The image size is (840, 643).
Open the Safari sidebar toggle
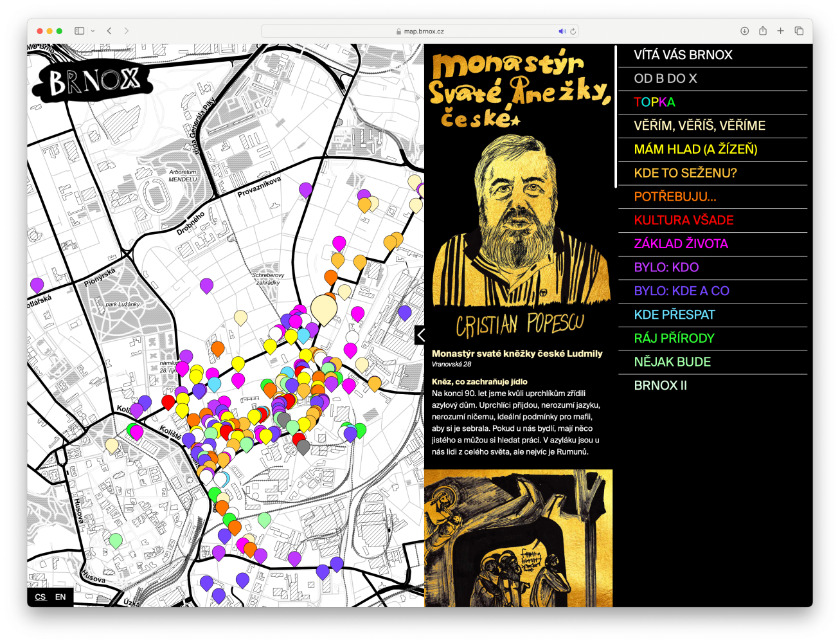coord(80,31)
